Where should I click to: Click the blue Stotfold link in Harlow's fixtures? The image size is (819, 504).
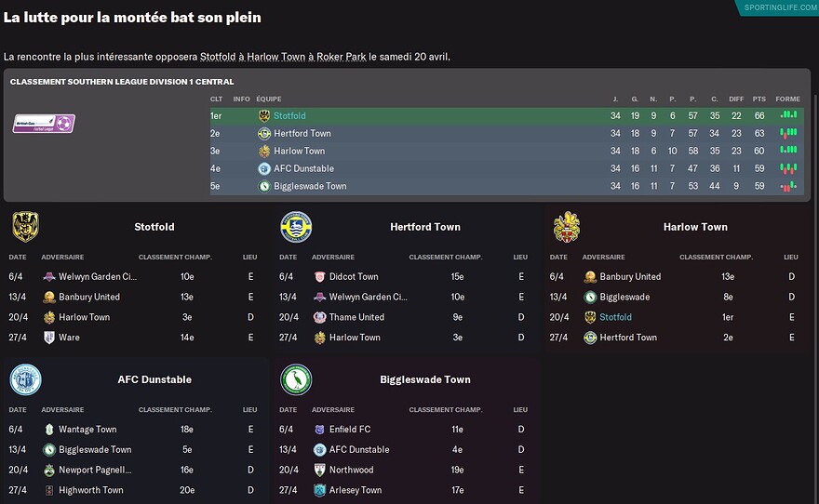[x=615, y=318]
